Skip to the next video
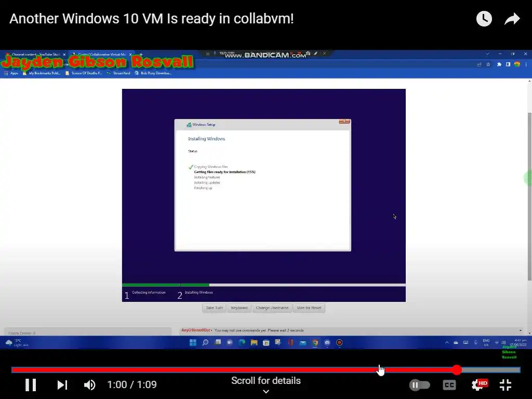532x399 pixels. click(62, 385)
